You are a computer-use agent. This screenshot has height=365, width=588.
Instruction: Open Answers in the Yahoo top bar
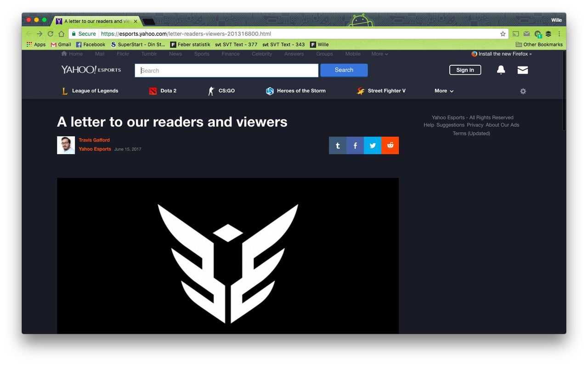pyautogui.click(x=294, y=54)
